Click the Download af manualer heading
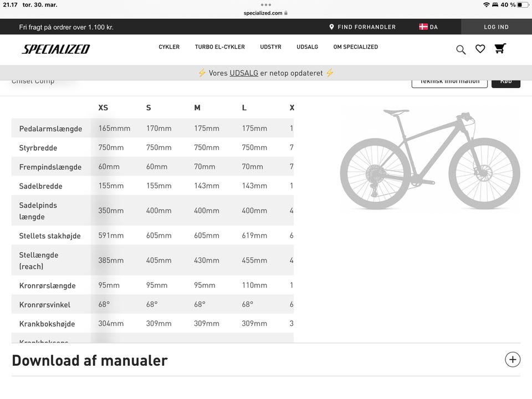Image resolution: width=532 pixels, height=399 pixels. [90, 360]
